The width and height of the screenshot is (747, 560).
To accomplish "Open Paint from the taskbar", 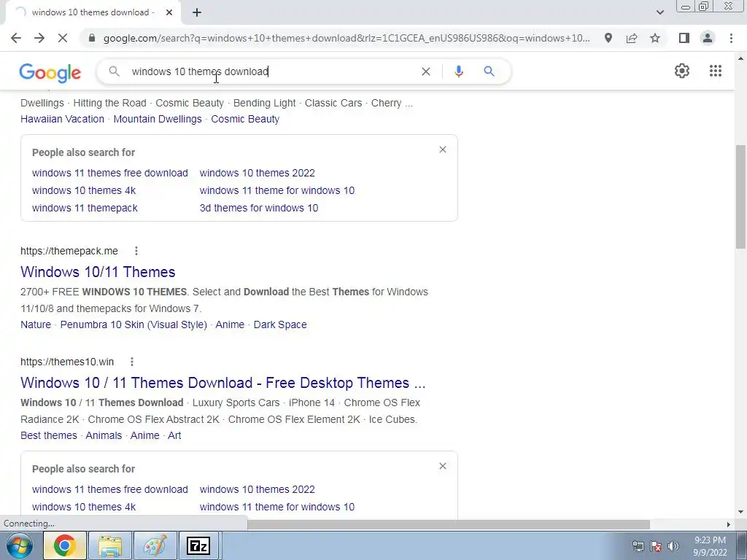I will pyautogui.click(x=155, y=545).
